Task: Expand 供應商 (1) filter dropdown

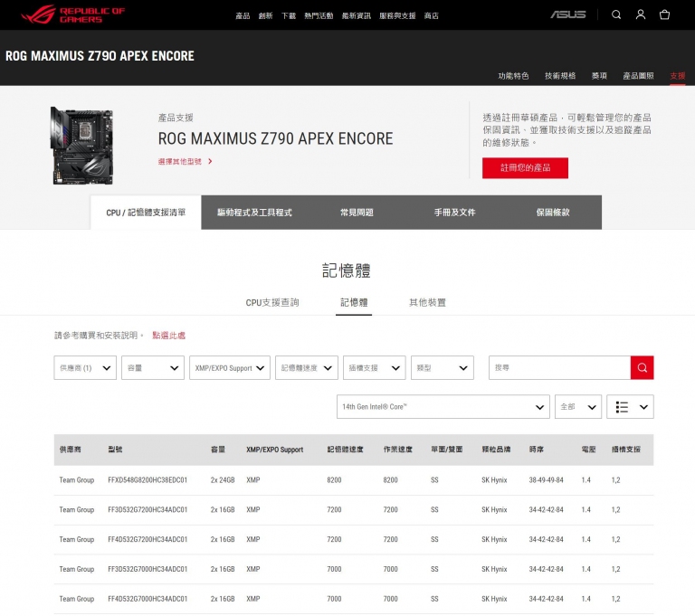Action: [85, 368]
